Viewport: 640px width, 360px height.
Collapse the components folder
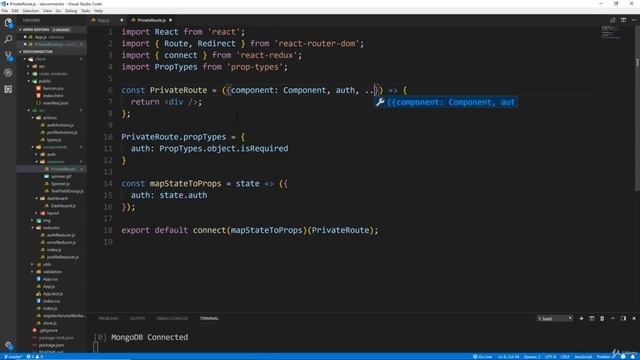(51, 147)
